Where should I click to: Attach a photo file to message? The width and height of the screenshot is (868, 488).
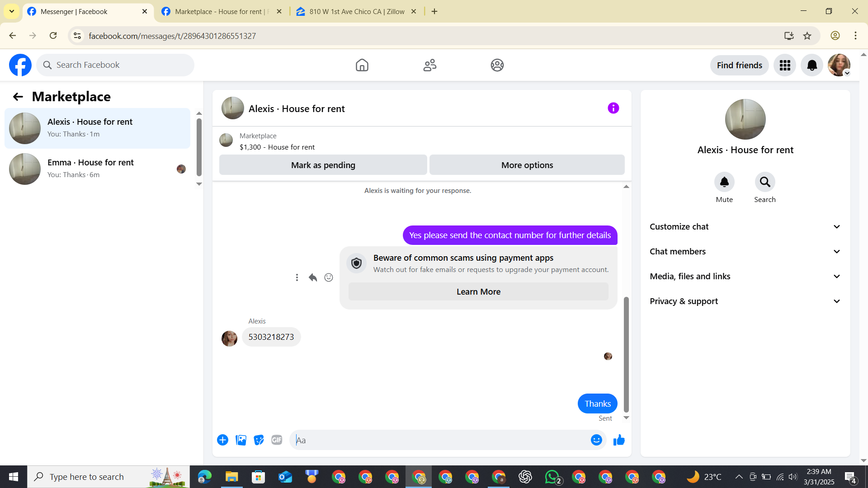241,440
